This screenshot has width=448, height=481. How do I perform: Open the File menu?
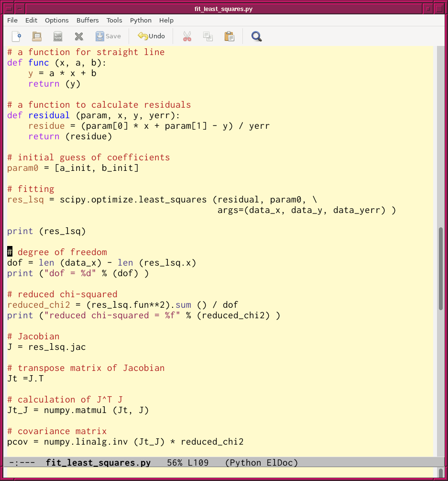point(12,20)
